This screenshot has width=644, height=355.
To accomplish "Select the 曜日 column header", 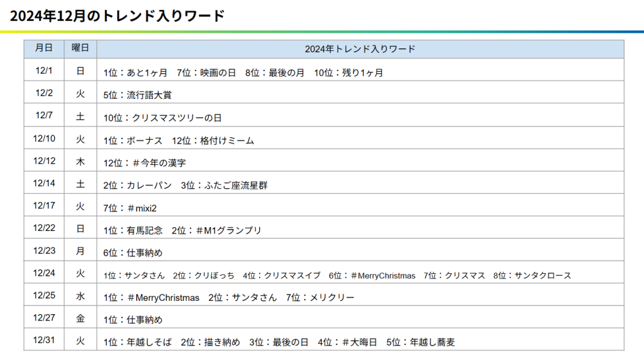I will tap(80, 48).
